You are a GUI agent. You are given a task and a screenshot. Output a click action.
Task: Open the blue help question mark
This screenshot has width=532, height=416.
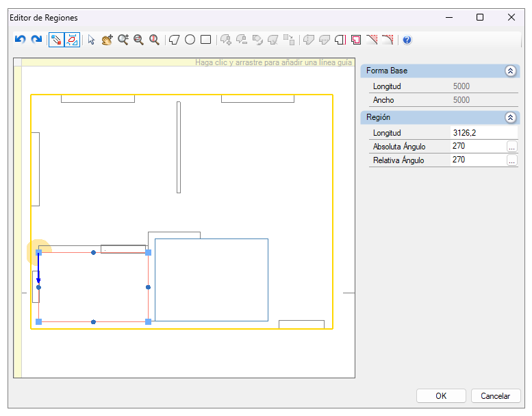tap(407, 40)
